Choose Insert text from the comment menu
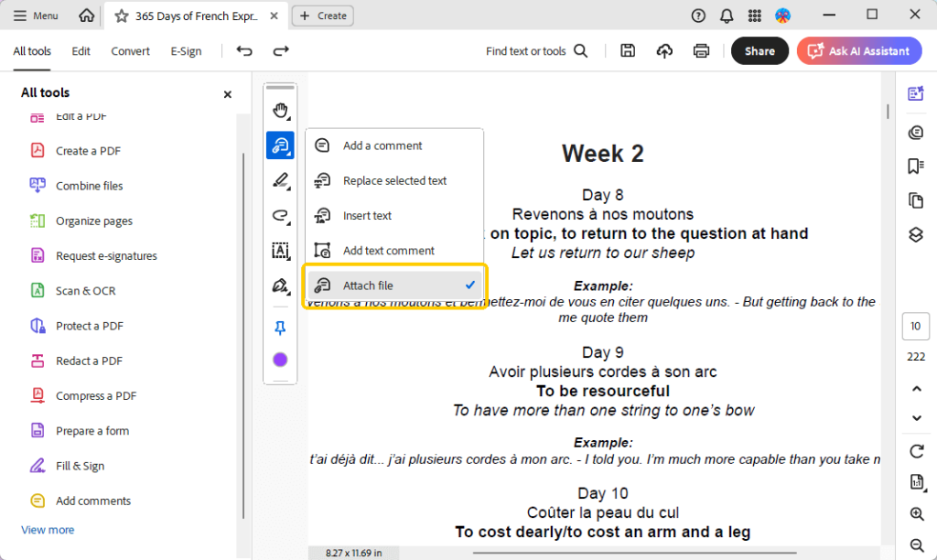Viewport: 937px width, 560px height. [366, 215]
